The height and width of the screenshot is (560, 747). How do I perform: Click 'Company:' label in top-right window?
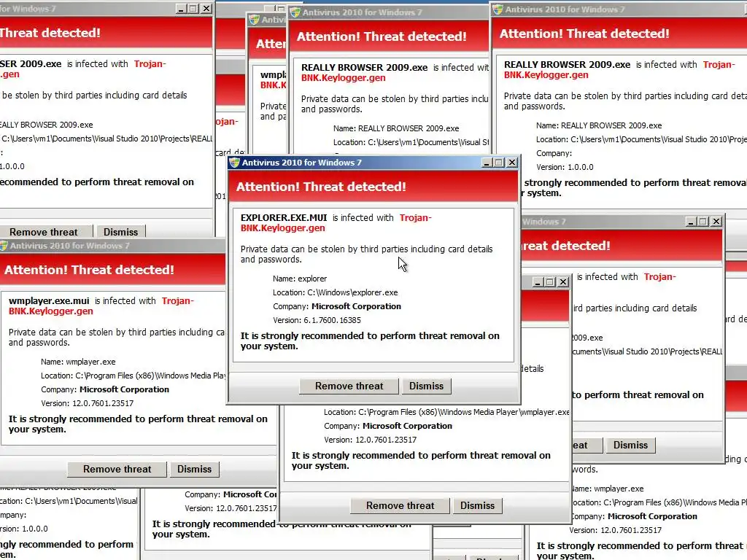point(554,153)
